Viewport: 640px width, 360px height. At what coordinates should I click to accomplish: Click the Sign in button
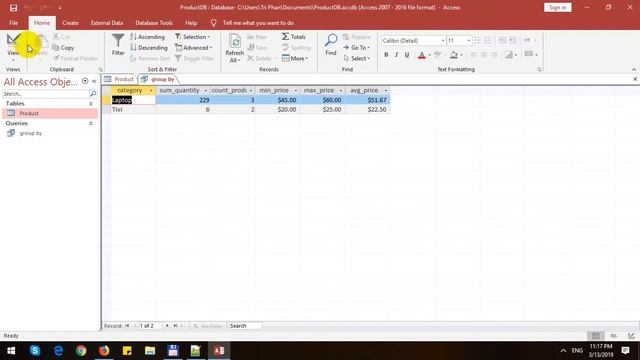558,7
